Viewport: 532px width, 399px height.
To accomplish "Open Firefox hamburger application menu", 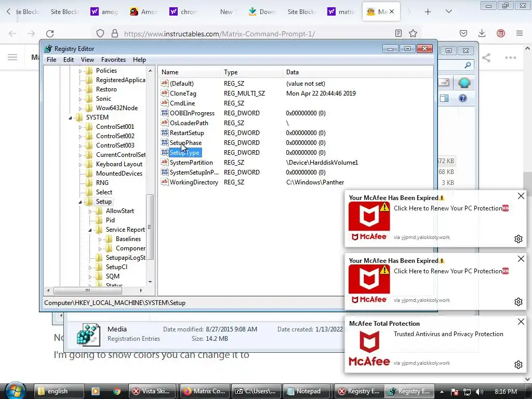I will tap(520, 33).
